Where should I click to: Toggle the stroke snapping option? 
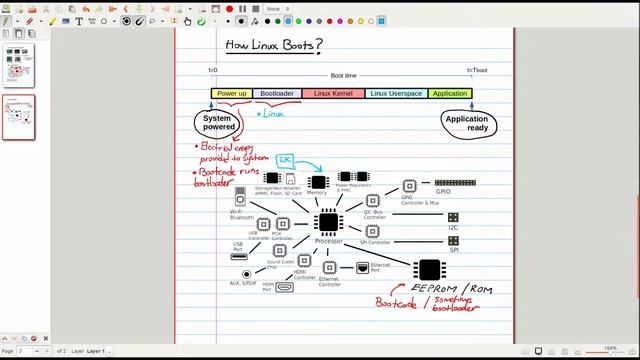139,21
